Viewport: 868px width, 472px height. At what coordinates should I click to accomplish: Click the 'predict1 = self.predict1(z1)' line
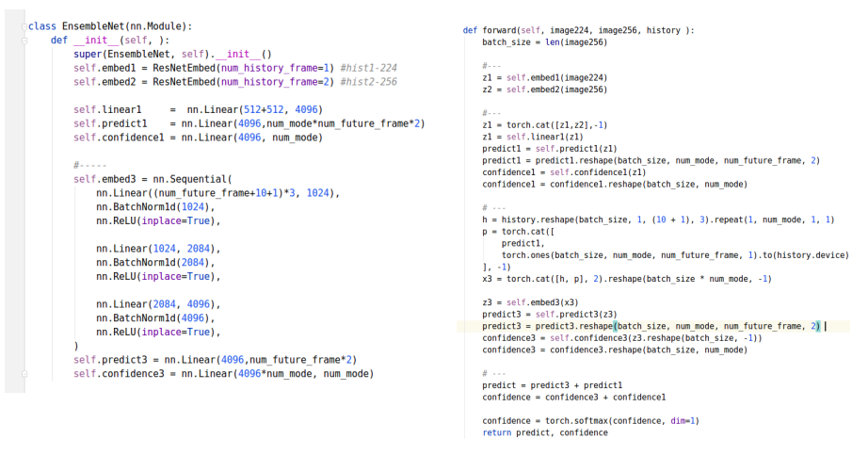pyautogui.click(x=550, y=149)
